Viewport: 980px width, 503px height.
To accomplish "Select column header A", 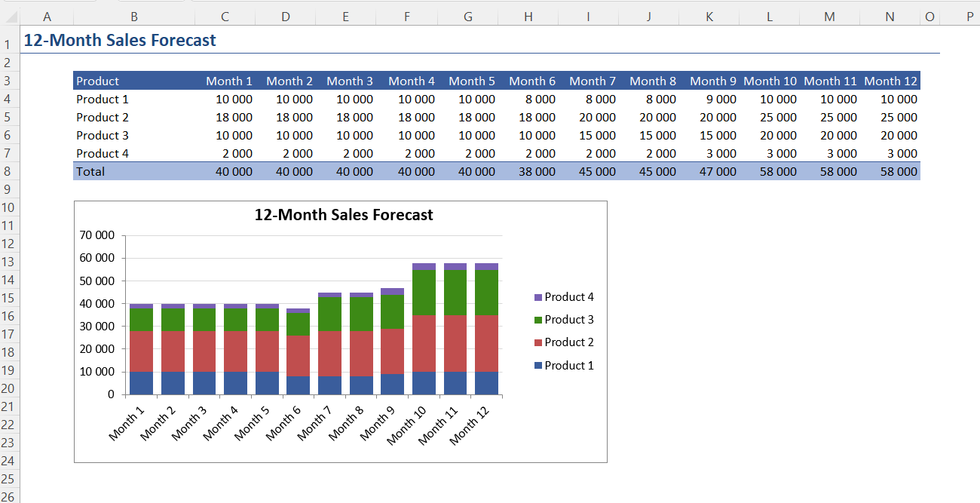I will point(47,17).
